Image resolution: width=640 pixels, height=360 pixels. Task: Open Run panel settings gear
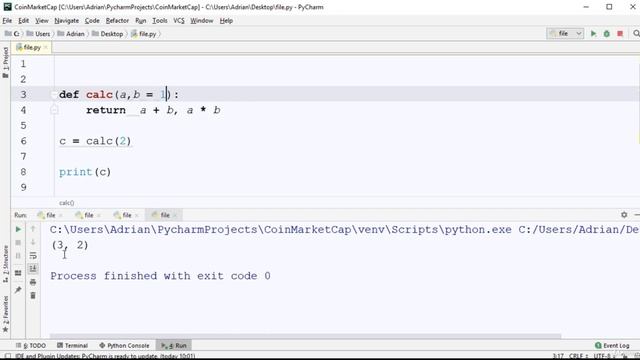[x=624, y=214]
